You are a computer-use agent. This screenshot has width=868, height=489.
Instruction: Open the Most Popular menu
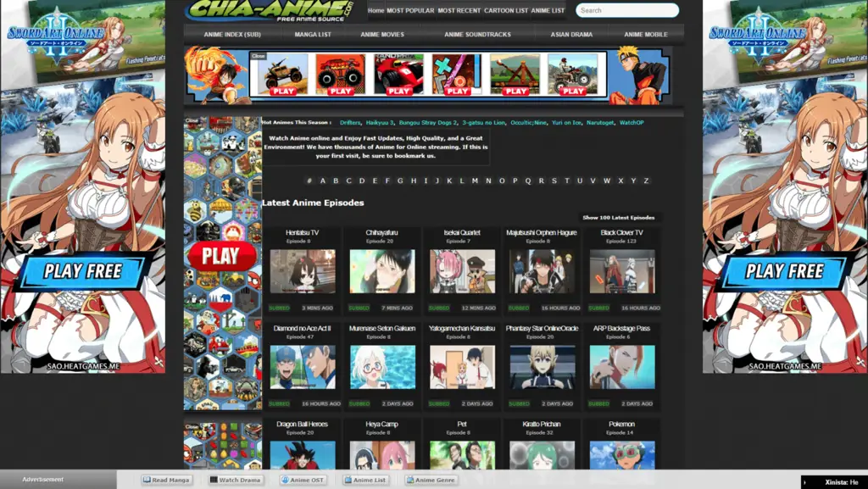click(410, 10)
